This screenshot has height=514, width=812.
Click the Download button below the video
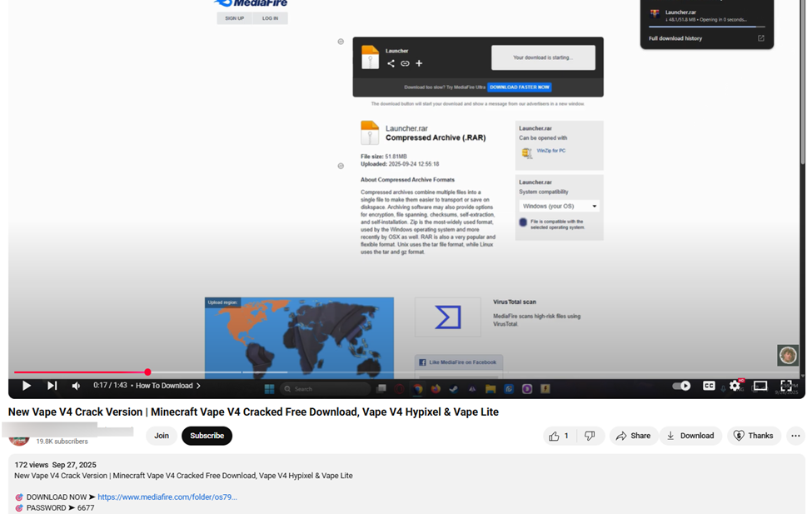tap(690, 436)
